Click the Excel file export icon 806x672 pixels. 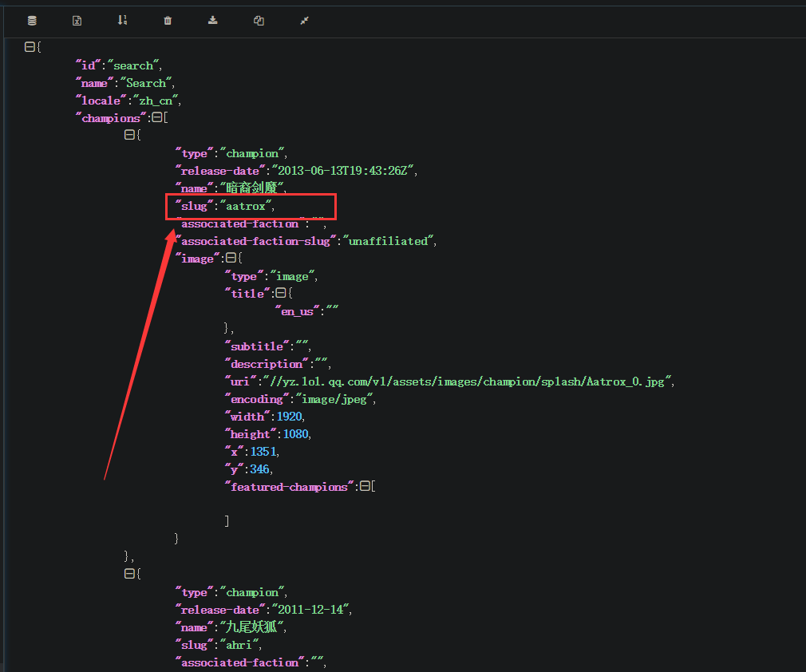coord(77,21)
